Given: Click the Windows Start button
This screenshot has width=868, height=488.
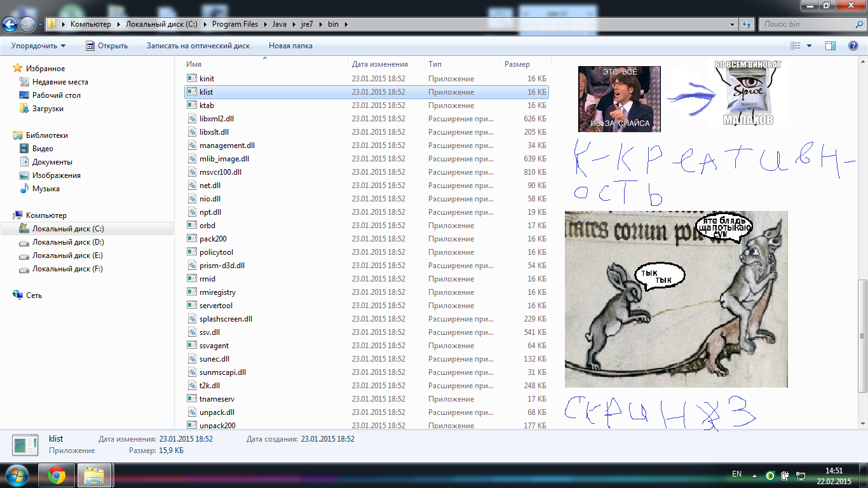Looking at the screenshot, I should point(16,475).
